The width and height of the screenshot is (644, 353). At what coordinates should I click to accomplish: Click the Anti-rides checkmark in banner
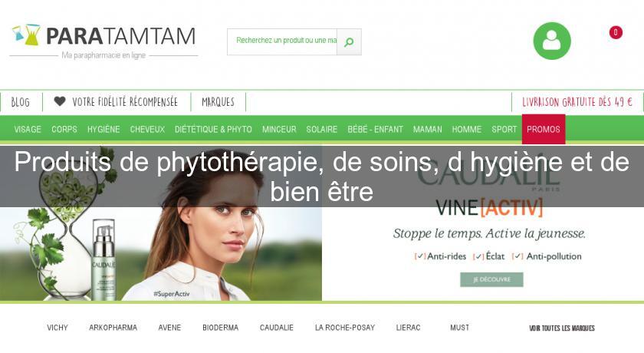tap(420, 256)
